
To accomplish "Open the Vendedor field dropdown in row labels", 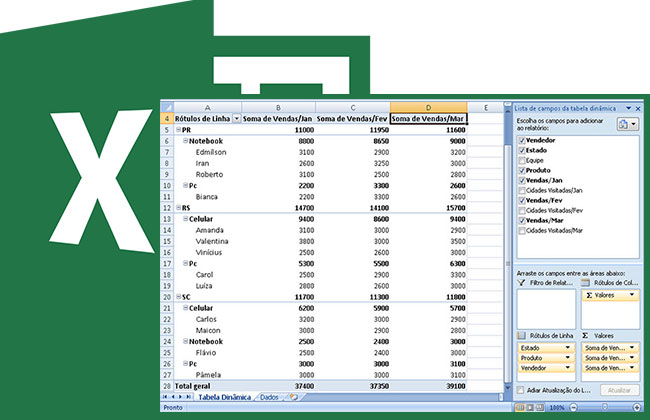I will click(x=568, y=368).
